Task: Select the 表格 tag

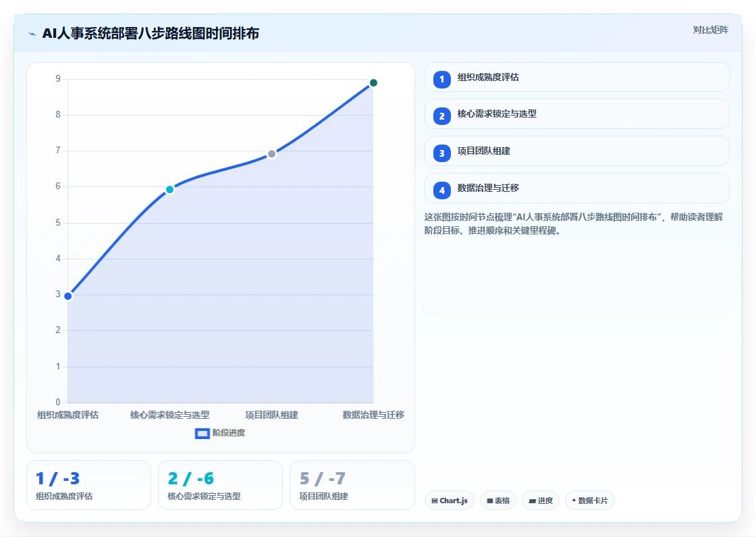Action: click(498, 501)
